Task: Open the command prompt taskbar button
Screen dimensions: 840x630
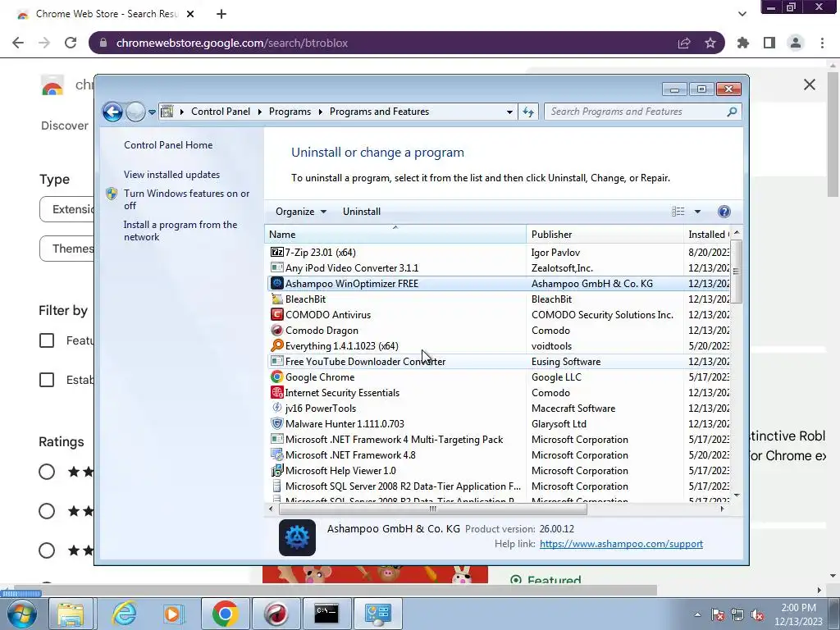Action: pos(326,614)
